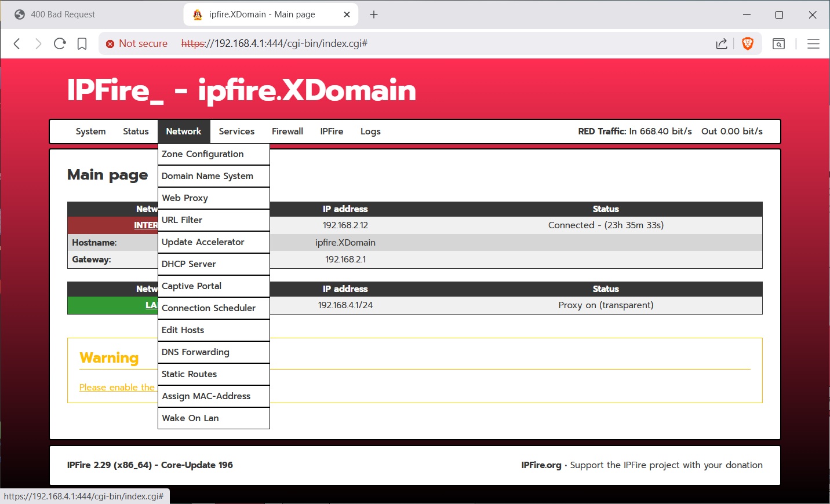Open the share page icon
Viewport: 830px width, 504px height.
[x=722, y=43]
